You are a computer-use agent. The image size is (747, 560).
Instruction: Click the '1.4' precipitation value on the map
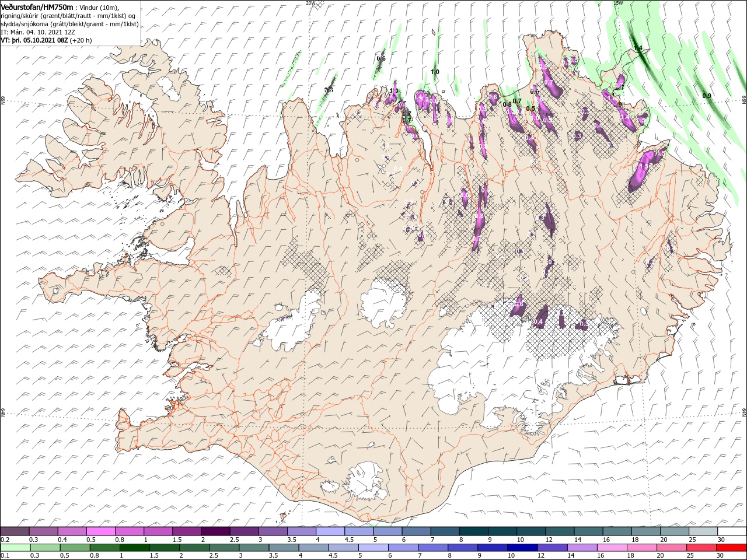pos(638,48)
